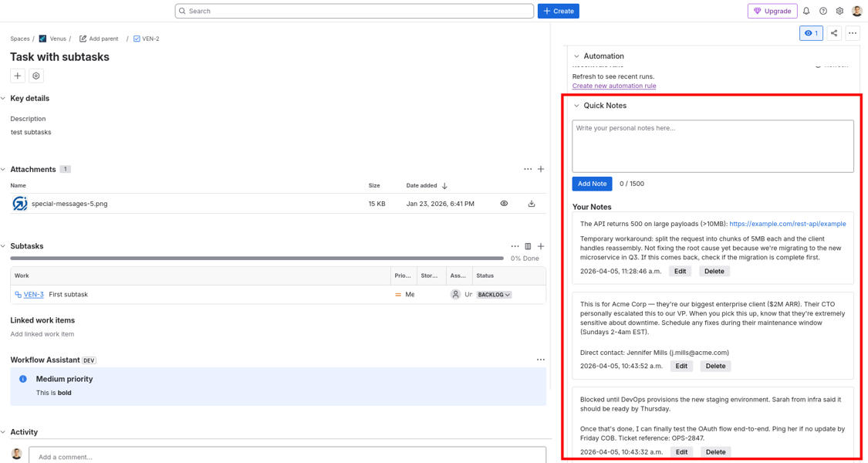This screenshot has height=463, width=868.
Task: Click the Task with subtasks title
Action: tap(59, 57)
